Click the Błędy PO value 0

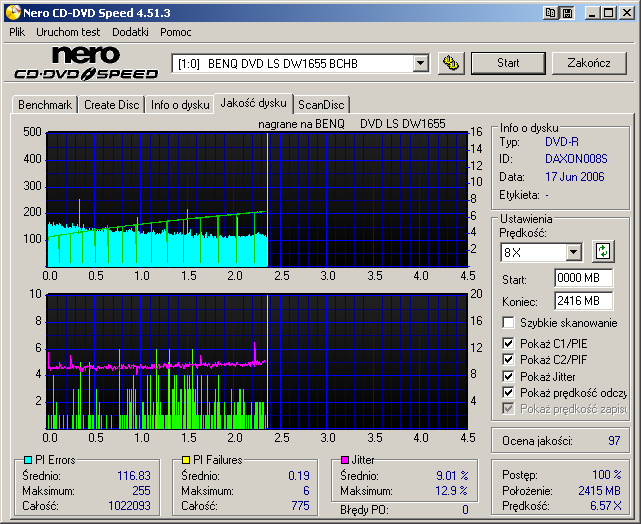click(465, 510)
